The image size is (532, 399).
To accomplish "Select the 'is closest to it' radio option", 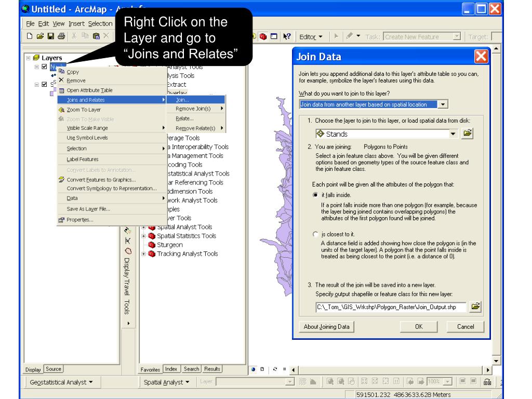I will click(x=315, y=234).
